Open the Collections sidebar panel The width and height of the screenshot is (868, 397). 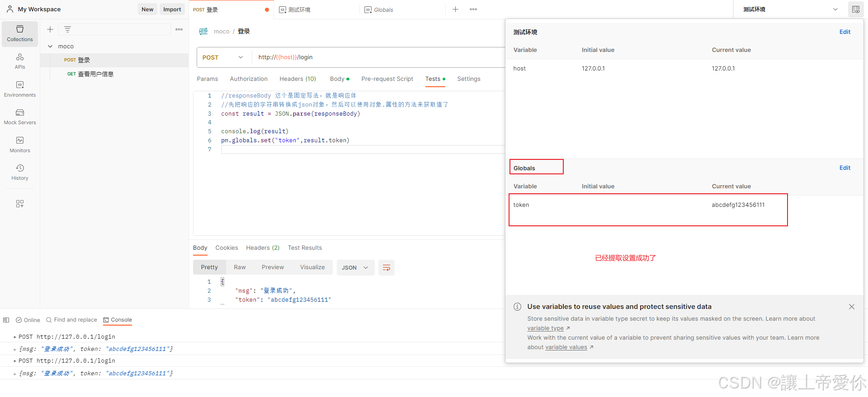click(x=20, y=33)
